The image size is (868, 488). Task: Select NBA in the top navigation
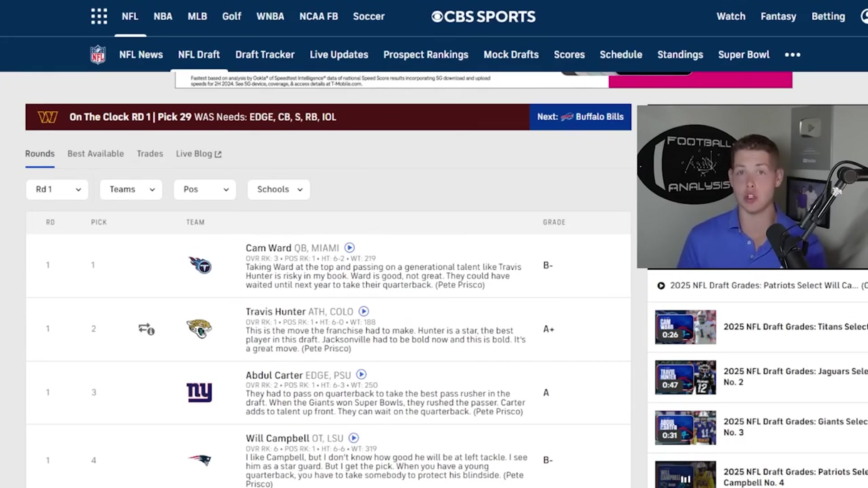click(x=163, y=16)
